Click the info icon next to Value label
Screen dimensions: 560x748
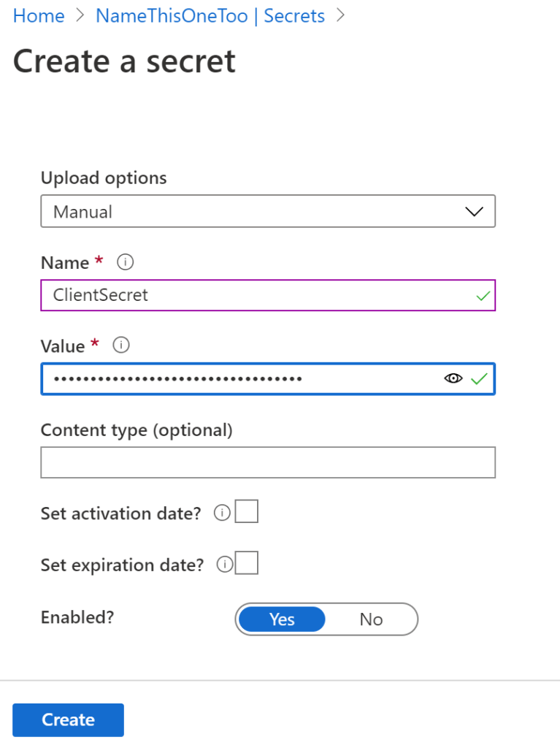pyautogui.click(x=122, y=346)
